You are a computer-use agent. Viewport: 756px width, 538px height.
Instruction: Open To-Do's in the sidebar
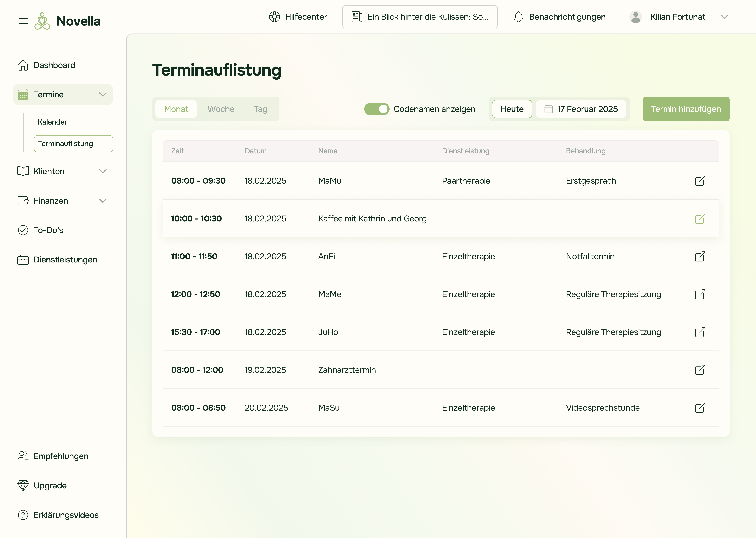pos(48,230)
